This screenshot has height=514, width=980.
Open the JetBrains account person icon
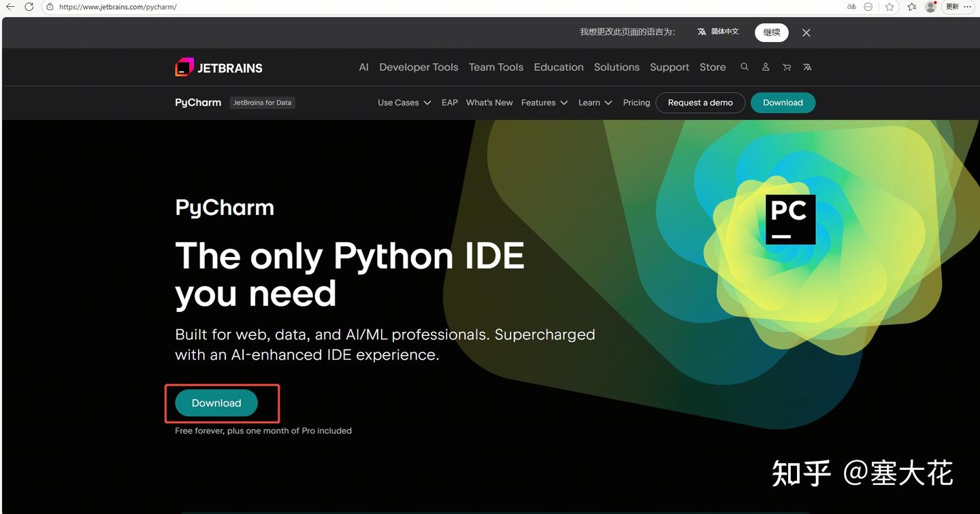pos(766,67)
